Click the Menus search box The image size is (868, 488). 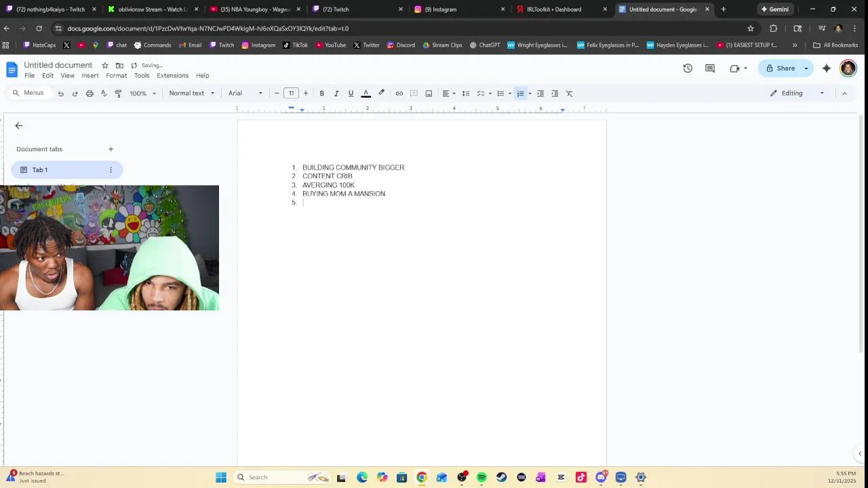[x=28, y=93]
